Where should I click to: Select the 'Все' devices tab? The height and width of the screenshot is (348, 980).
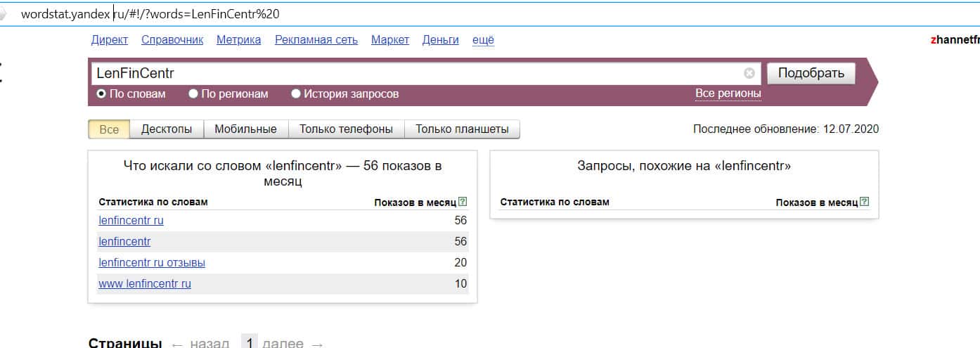point(109,129)
